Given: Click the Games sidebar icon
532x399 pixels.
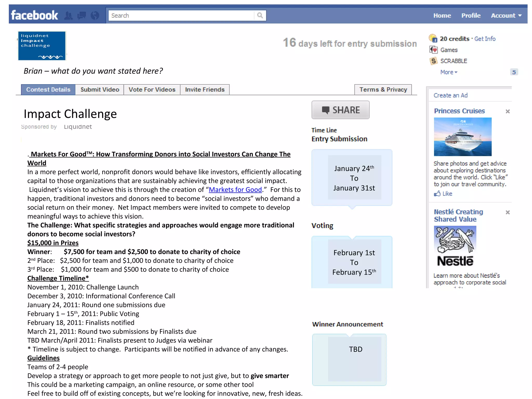Looking at the screenshot, I should click(x=433, y=50).
